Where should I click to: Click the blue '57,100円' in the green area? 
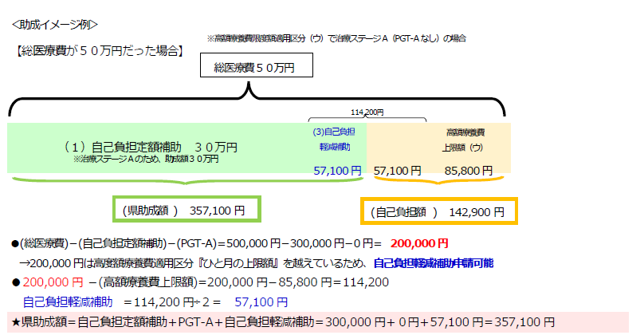tap(337, 171)
